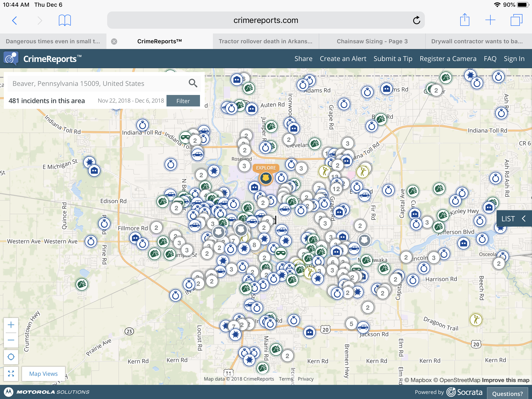This screenshot has width=532, height=399.
Task: Click Improve this map link
Action: 505,380
